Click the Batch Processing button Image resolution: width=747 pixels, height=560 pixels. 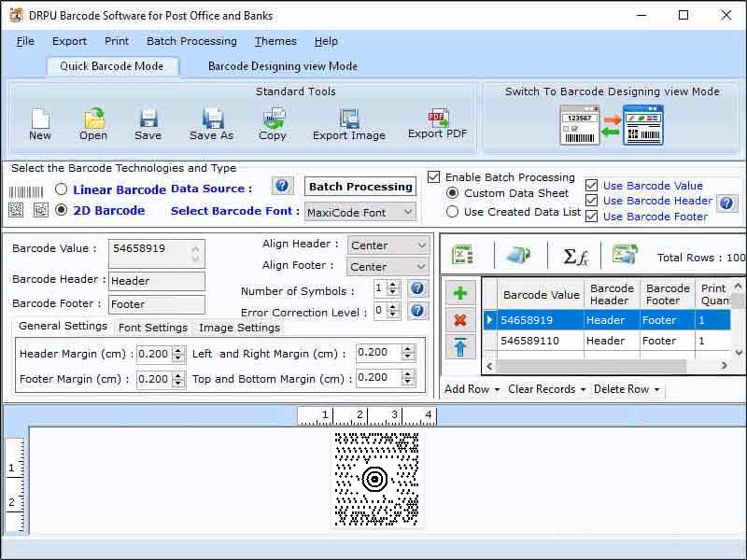[359, 186]
